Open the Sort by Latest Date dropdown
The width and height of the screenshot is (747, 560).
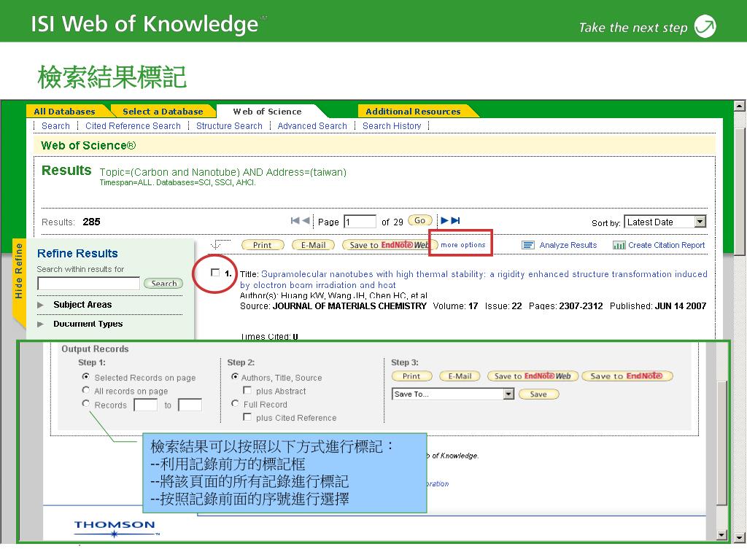coord(665,222)
